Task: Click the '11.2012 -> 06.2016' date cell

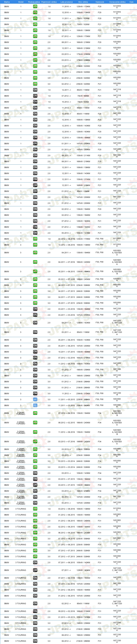Action: (x=67, y=432)
